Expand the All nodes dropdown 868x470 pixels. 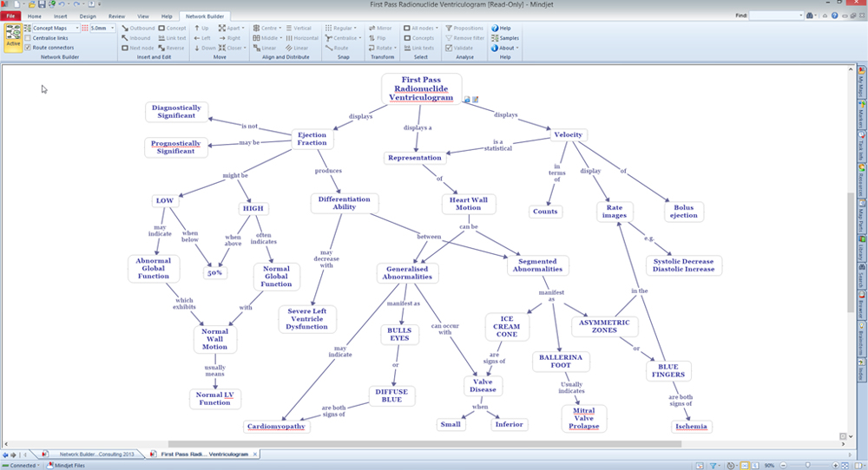coord(437,29)
